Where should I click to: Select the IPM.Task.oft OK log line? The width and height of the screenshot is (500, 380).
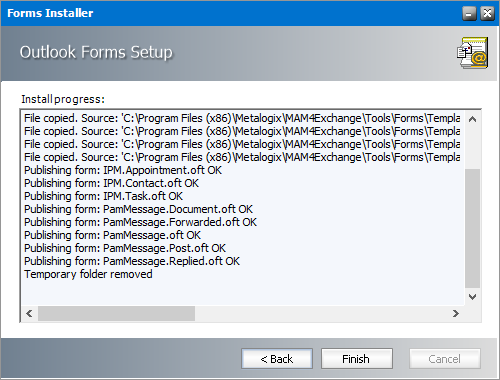pos(103,196)
